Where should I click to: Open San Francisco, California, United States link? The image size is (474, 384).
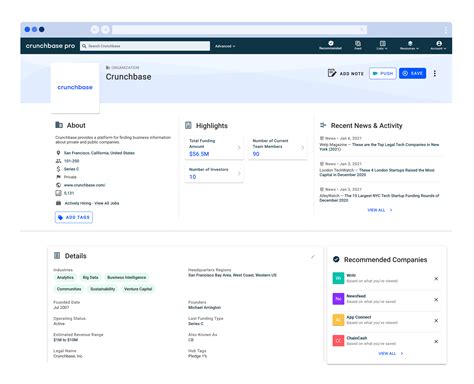coord(99,153)
